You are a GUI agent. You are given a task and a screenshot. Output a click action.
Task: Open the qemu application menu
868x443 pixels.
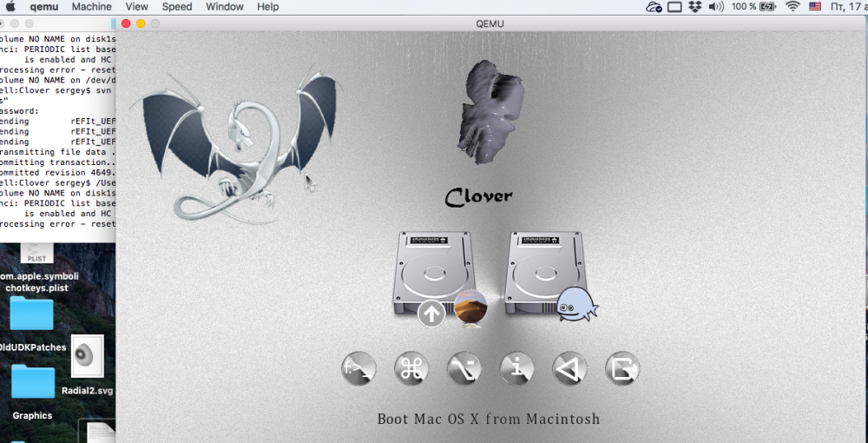click(x=45, y=7)
